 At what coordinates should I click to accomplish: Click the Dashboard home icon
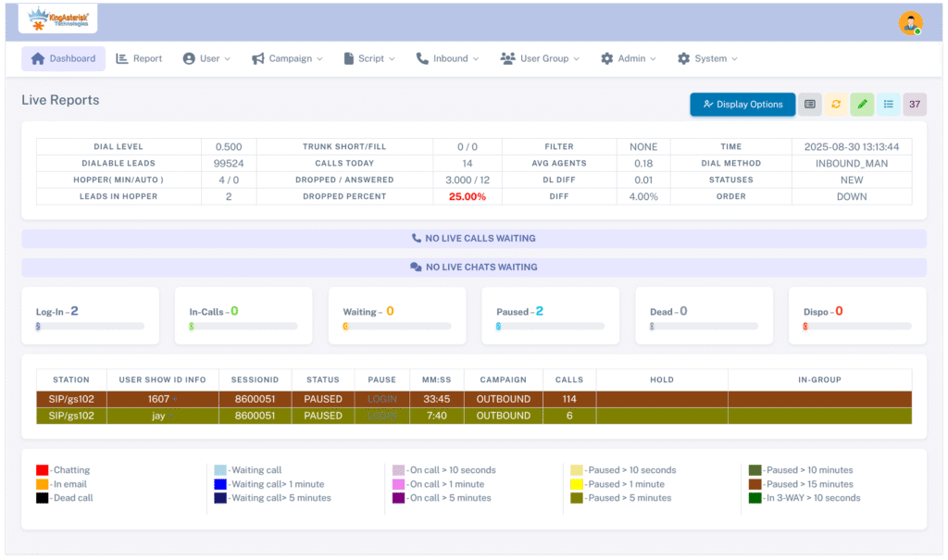[x=38, y=58]
